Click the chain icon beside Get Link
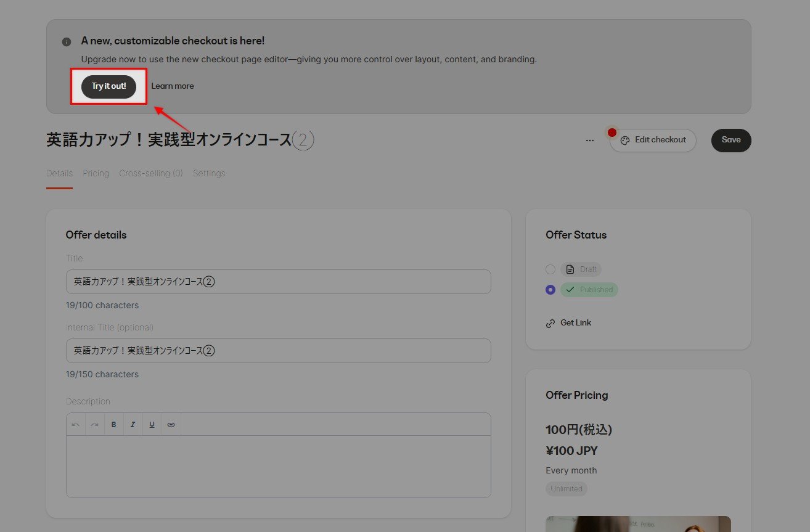 point(550,324)
